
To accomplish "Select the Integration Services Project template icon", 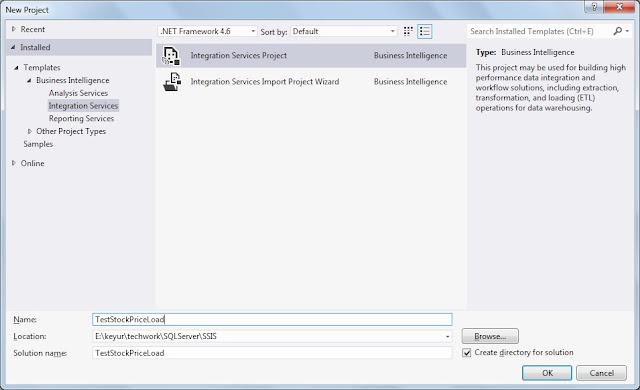I will pos(171,55).
